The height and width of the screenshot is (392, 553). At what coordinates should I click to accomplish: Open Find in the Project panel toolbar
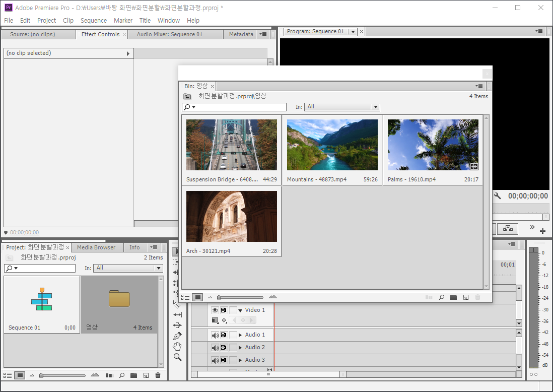pos(122,375)
